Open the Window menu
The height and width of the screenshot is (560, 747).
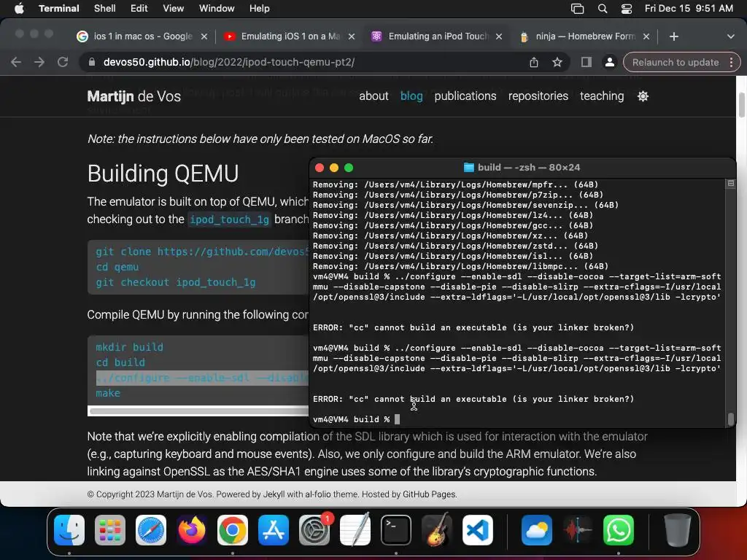click(216, 8)
